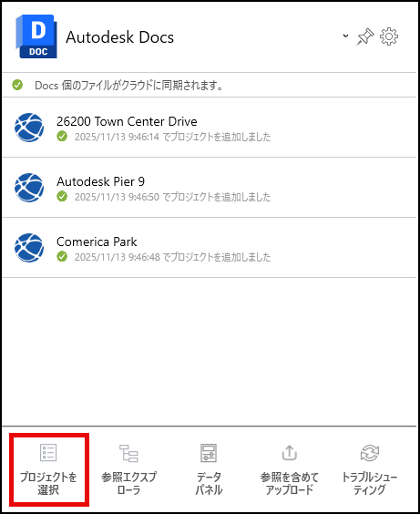Click the sync status message text
Viewport: 420px width, 514px height.
(128, 86)
